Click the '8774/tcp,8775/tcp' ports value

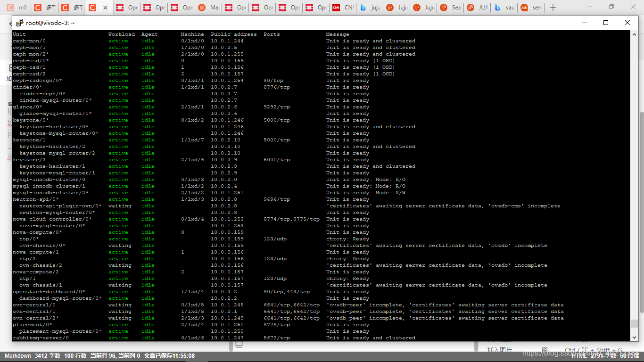[x=291, y=219]
